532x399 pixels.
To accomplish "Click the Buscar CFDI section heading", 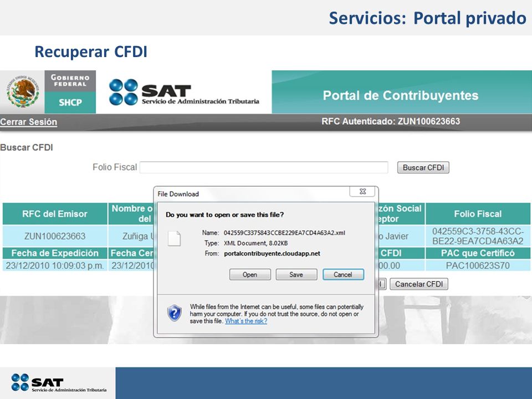I will 27,147.
